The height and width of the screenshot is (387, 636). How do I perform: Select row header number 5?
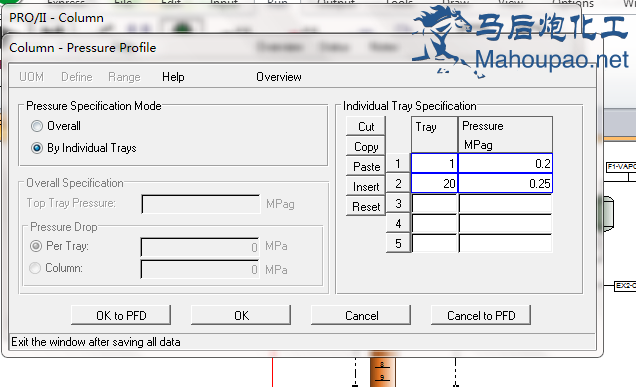pyautogui.click(x=398, y=243)
